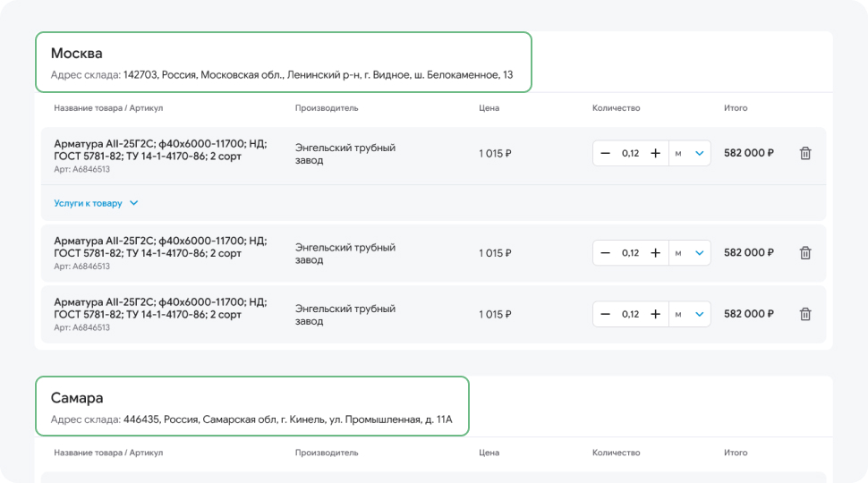Image resolution: width=868 pixels, height=483 pixels.
Task: Select the 'Самара' warehouse heading
Action: [x=77, y=398]
